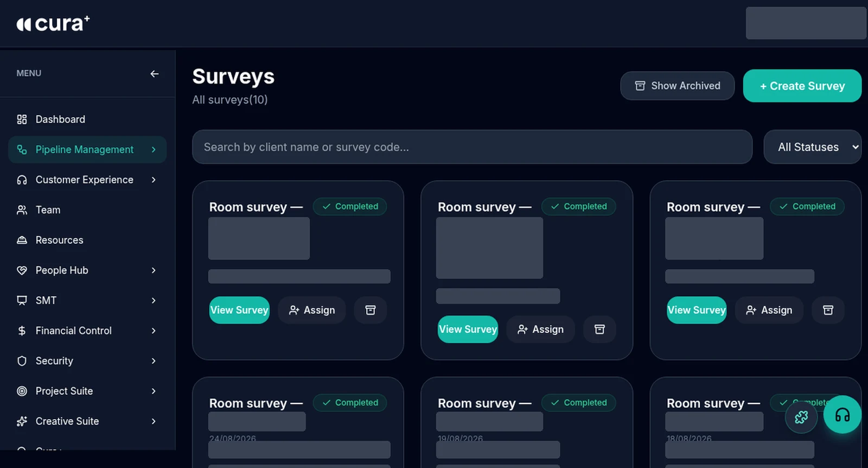Archive the second Room survey card

click(599, 329)
